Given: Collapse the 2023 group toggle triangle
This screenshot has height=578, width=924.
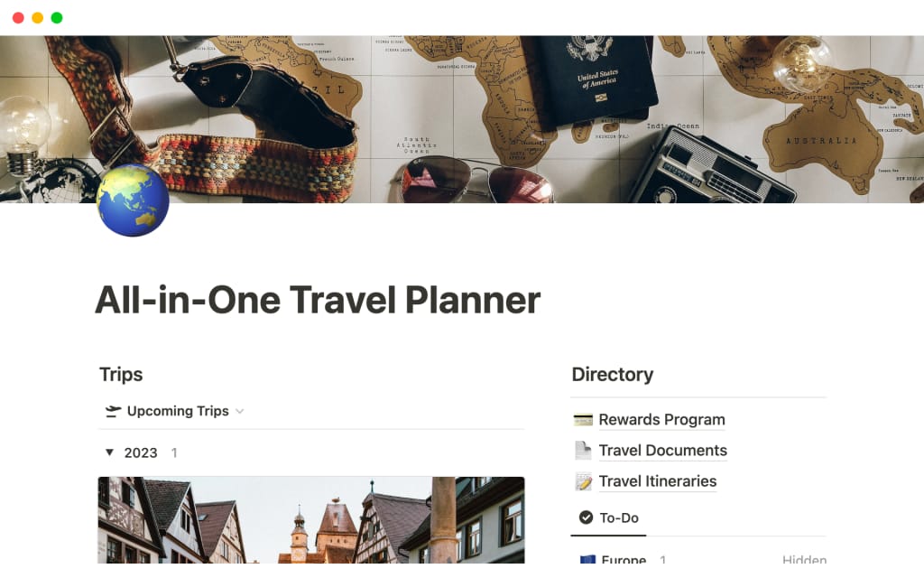Looking at the screenshot, I should click(109, 452).
